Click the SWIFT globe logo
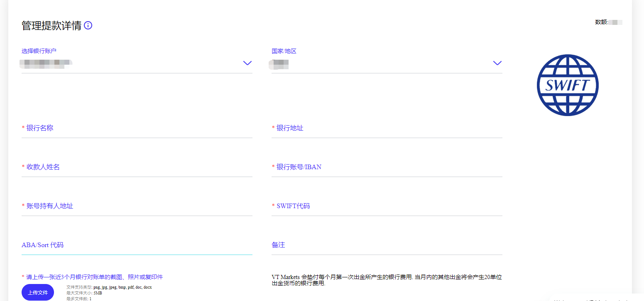Viewport: 644px width, 301px height. click(567, 85)
